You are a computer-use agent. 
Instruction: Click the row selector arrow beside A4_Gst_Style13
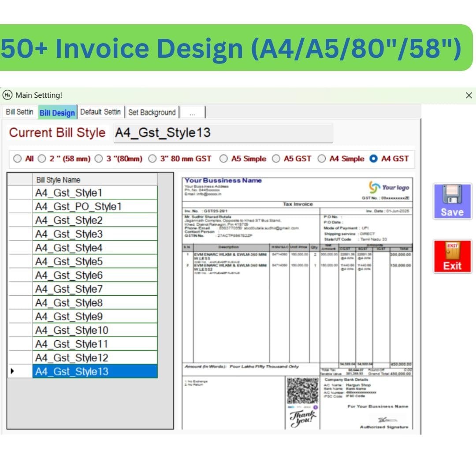(12, 372)
